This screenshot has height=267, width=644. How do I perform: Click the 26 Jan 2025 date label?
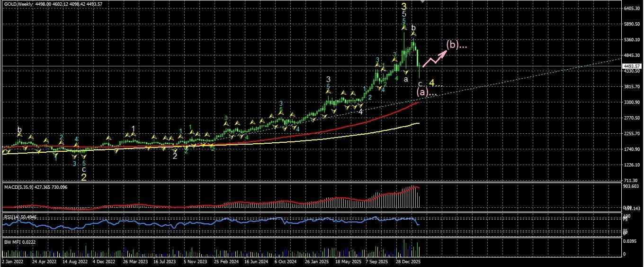pos(317,261)
